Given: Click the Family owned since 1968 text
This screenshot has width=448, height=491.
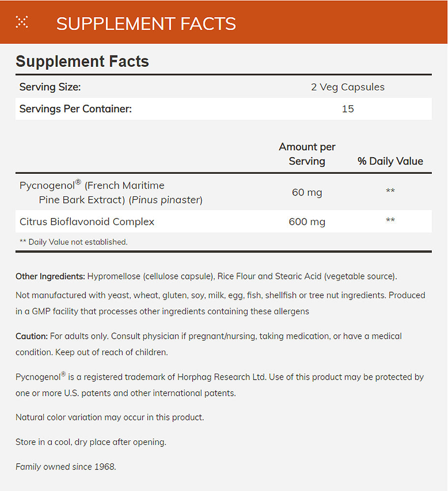Looking at the screenshot, I should 66,466.
